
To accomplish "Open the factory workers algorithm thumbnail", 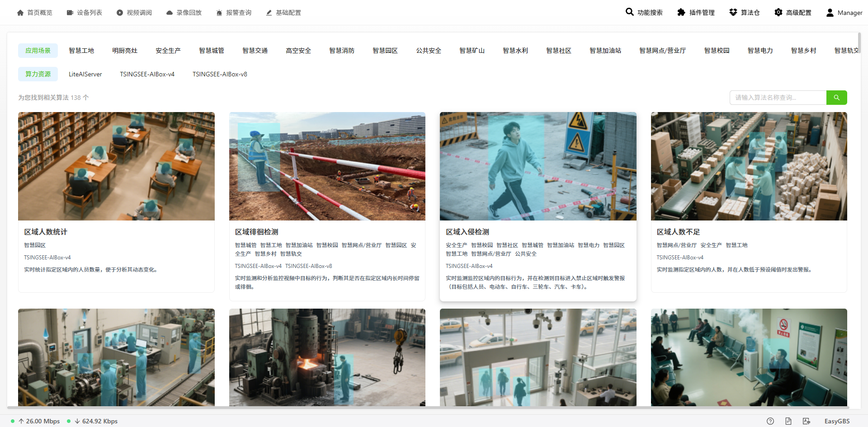I will pos(116,357).
